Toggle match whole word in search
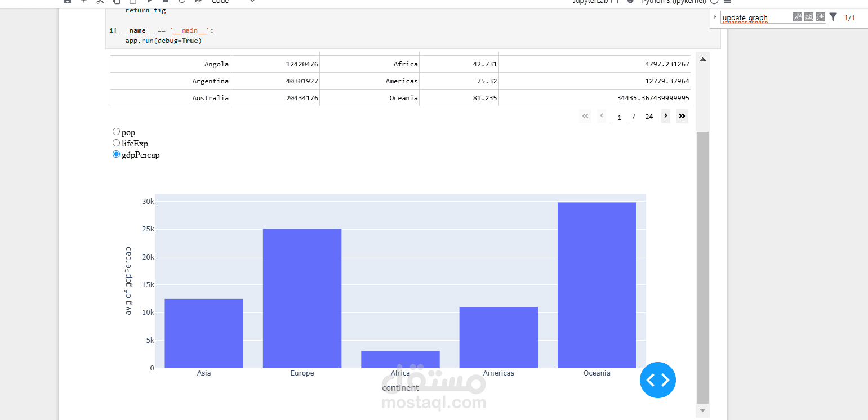 pos(808,17)
